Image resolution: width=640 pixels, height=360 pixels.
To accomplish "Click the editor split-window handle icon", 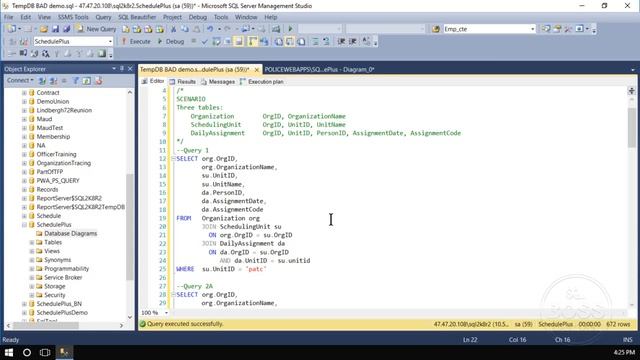I will [x=631, y=91].
